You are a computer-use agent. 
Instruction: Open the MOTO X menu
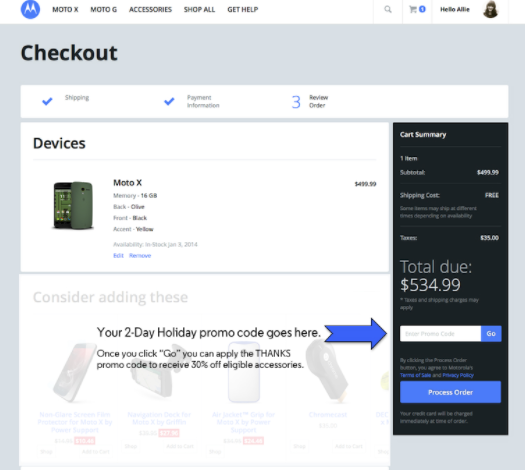click(x=65, y=10)
